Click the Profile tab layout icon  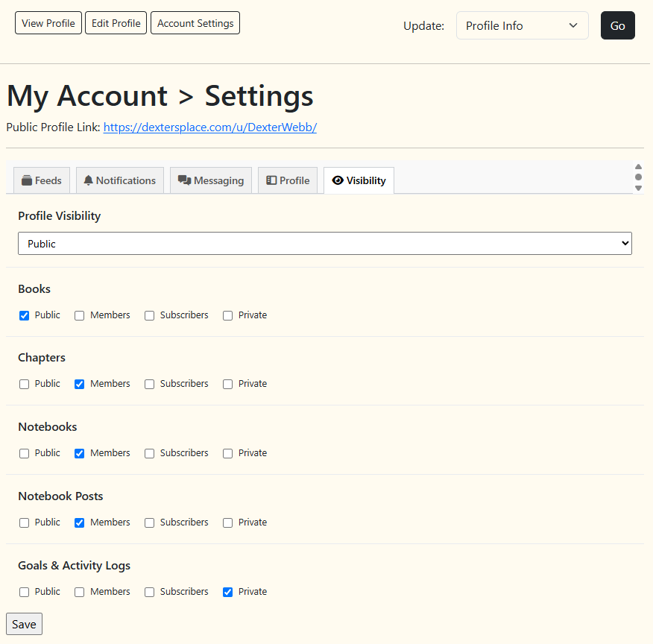pyautogui.click(x=271, y=180)
